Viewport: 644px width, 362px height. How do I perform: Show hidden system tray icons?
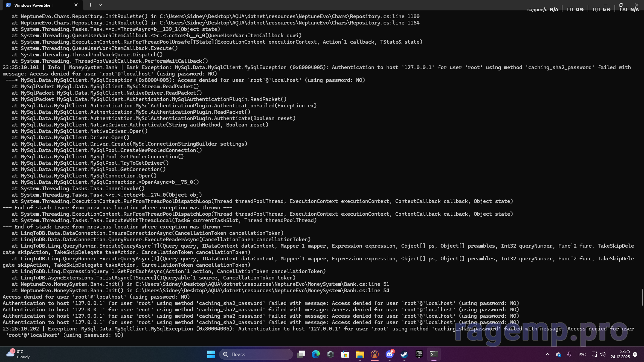tap(547, 354)
